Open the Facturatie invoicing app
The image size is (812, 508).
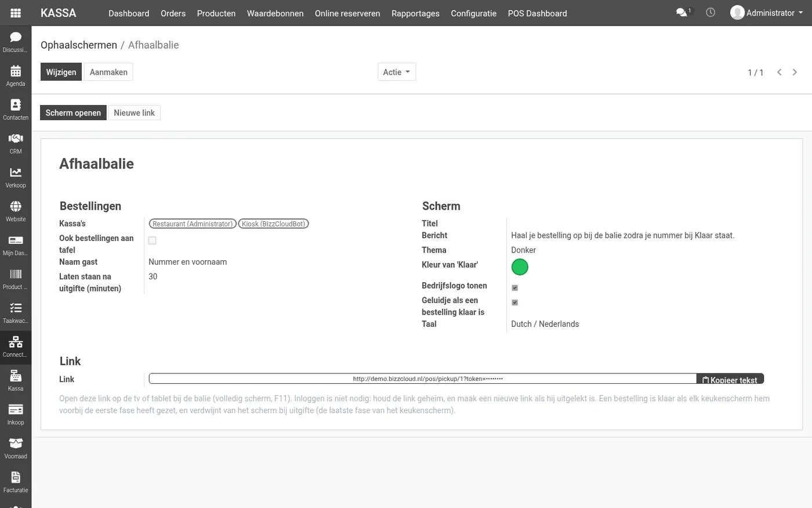tap(16, 482)
